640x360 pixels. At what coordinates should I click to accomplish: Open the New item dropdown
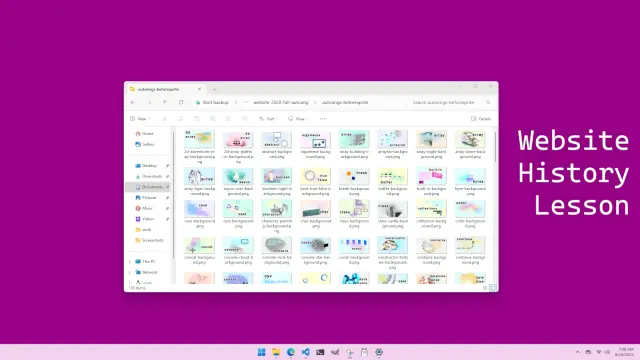[140, 119]
